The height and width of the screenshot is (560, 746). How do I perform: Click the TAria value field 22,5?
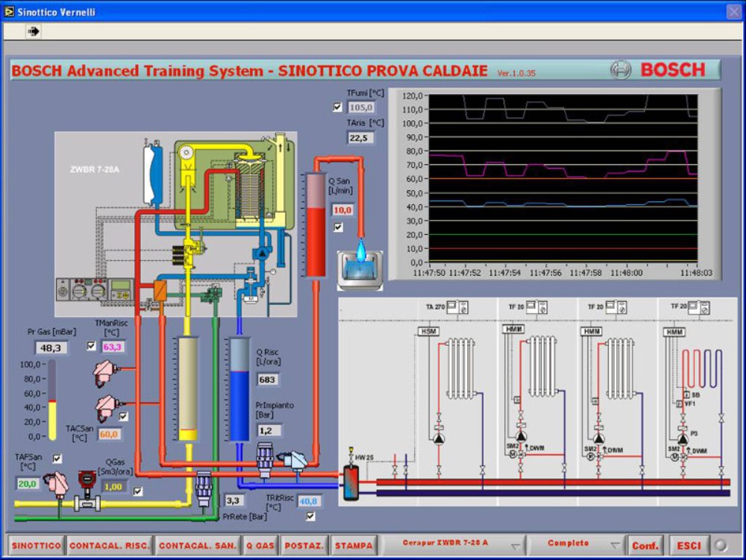click(360, 138)
